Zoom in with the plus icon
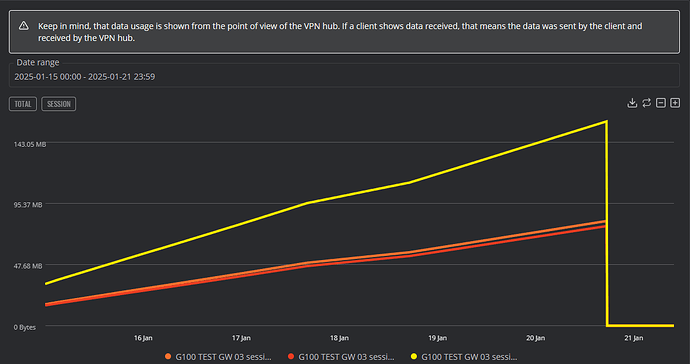The image size is (690, 364). (675, 103)
